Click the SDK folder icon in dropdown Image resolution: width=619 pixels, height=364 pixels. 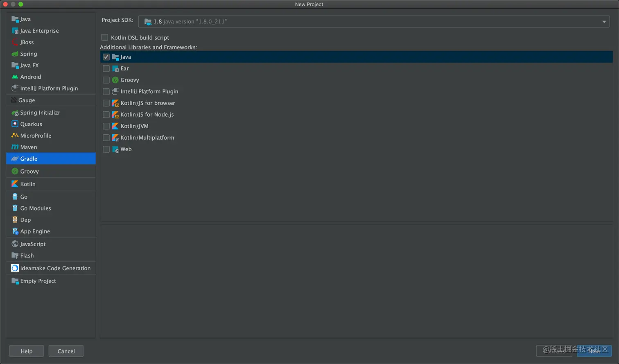click(148, 22)
